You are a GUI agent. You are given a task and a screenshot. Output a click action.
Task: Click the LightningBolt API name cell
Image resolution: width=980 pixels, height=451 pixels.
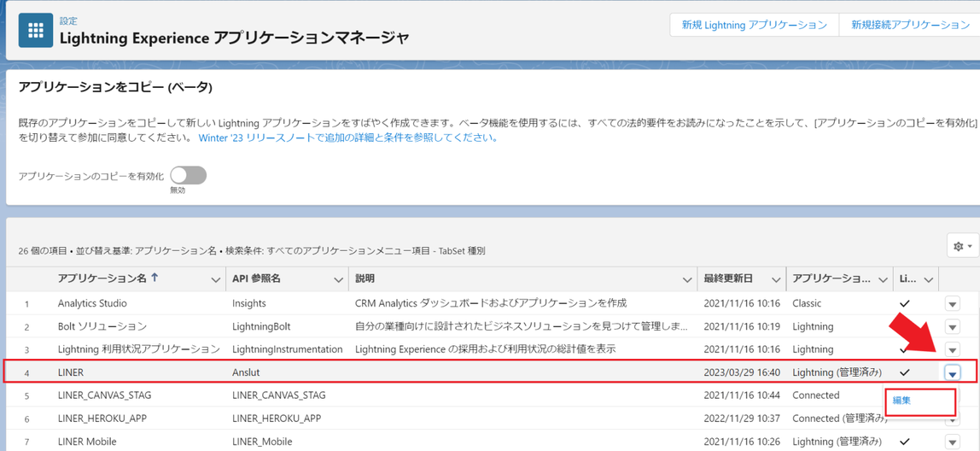261,326
